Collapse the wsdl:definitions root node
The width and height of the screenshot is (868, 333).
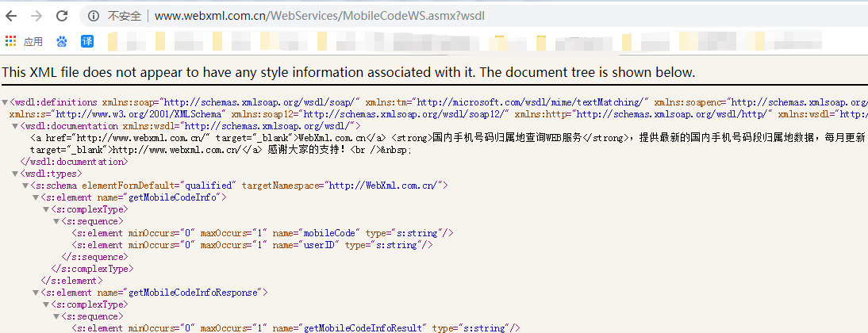pos(5,102)
